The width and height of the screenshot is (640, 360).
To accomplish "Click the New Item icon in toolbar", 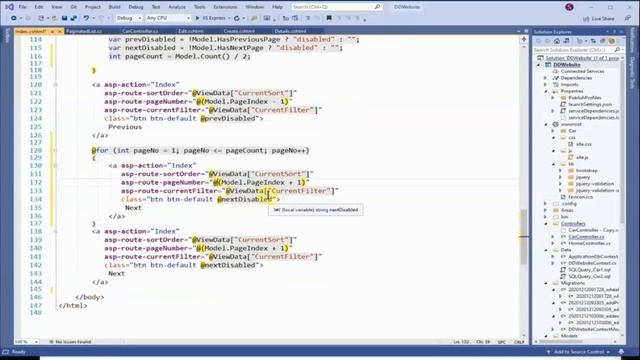I will [41, 18].
